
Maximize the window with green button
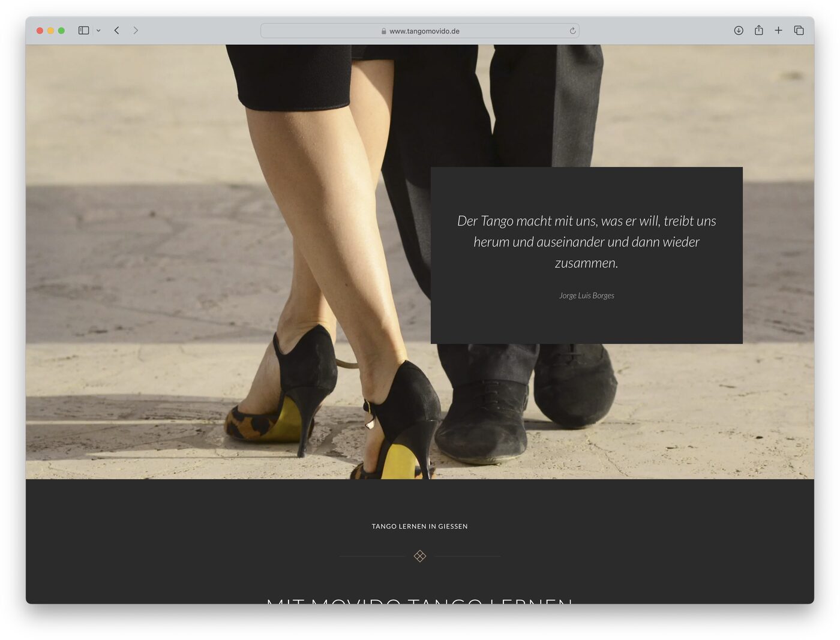61,31
